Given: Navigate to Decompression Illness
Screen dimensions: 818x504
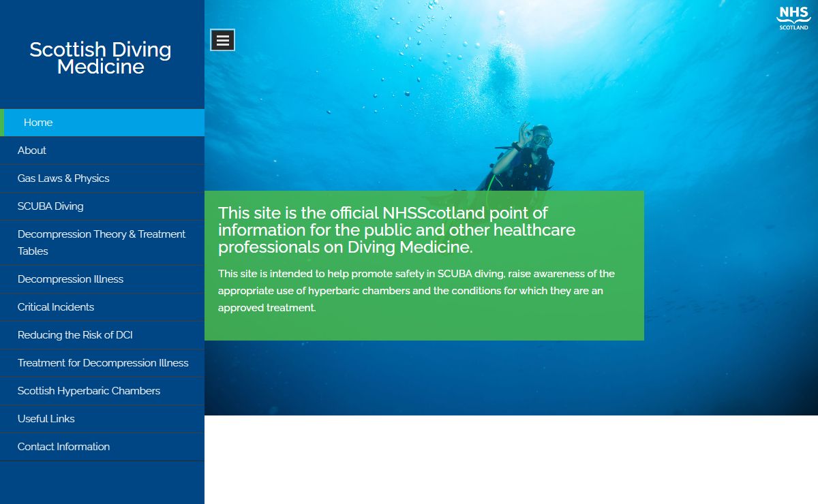Looking at the screenshot, I should click(102, 279).
